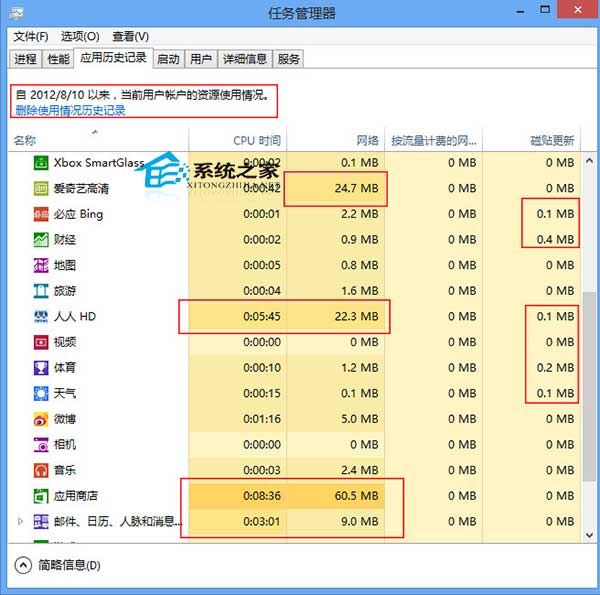Click the 应用商店 store app icon
Image resolution: width=600 pixels, height=595 pixels.
tap(41, 496)
